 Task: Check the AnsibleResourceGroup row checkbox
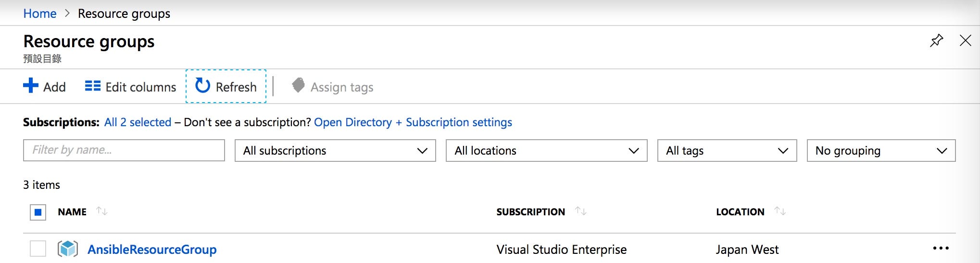point(38,249)
